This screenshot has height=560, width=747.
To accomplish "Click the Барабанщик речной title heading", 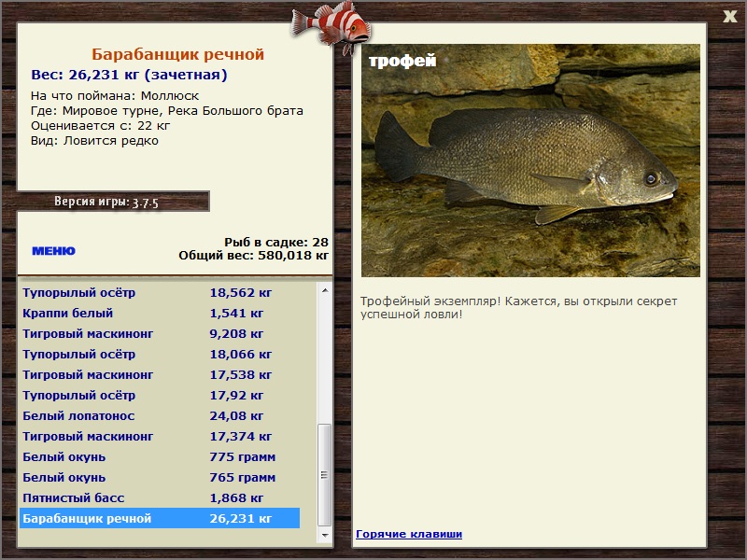I will 177,54.
